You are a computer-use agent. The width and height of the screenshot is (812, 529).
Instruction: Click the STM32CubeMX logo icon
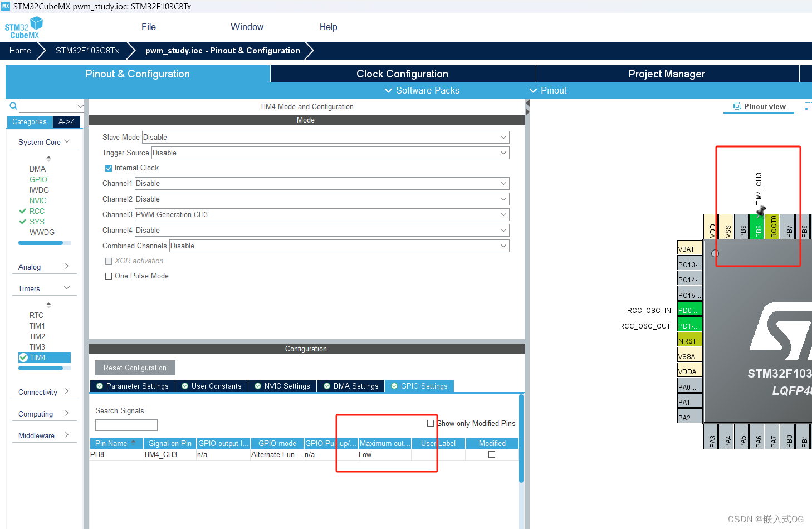[23, 28]
